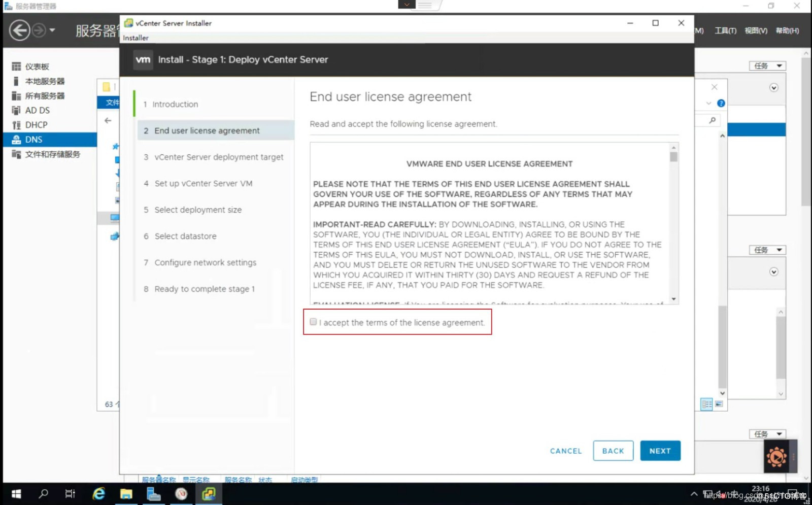812x505 pixels.
Task: Open 视图(V) menu in Server Manager
Action: (x=756, y=30)
